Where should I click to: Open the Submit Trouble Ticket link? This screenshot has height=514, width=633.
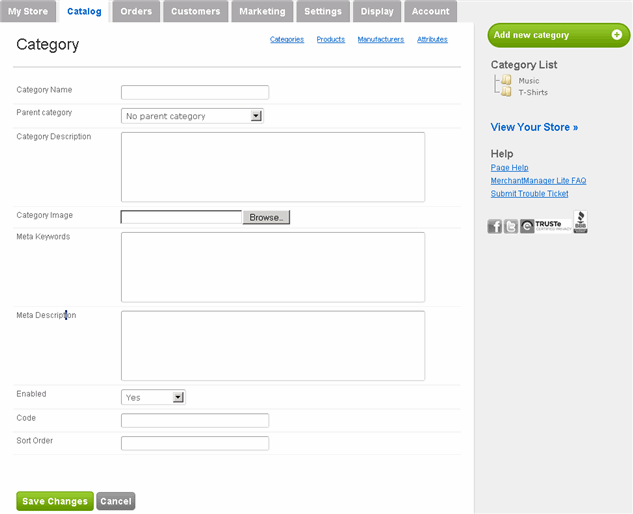[529, 194]
